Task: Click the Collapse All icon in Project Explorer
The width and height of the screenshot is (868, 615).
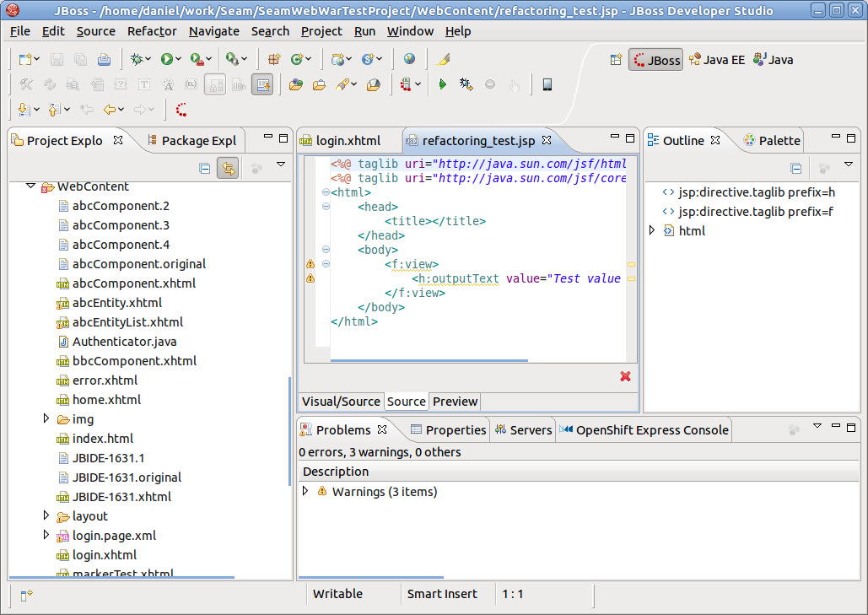Action: tap(205, 168)
